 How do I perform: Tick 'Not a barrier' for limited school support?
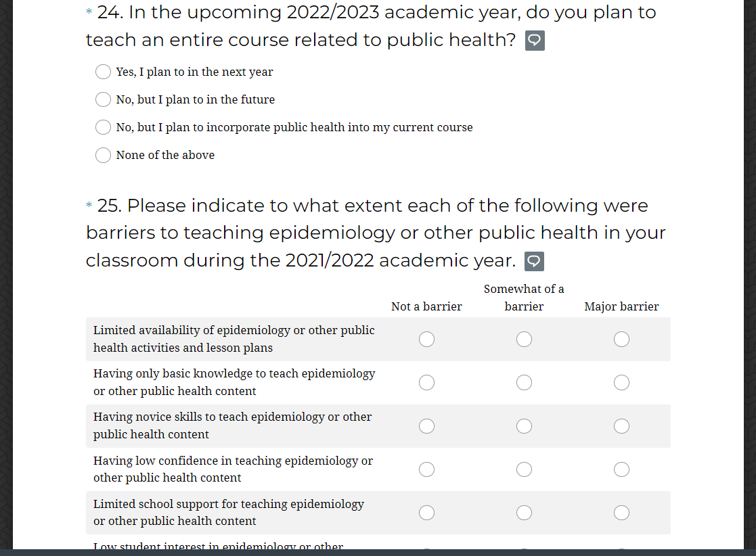click(x=426, y=512)
